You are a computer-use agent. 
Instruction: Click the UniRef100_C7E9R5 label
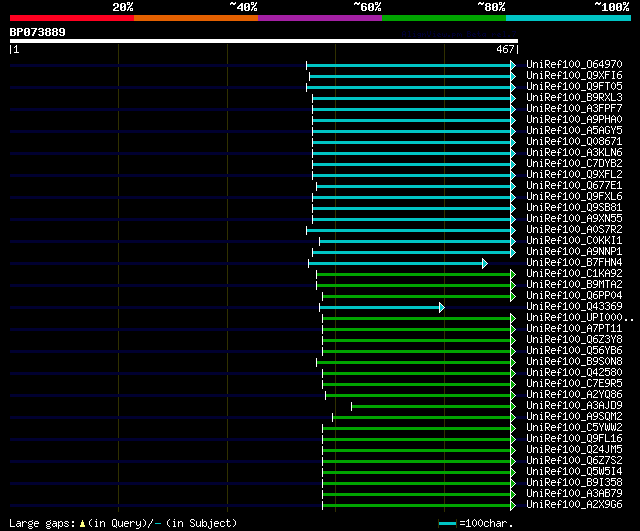click(574, 384)
